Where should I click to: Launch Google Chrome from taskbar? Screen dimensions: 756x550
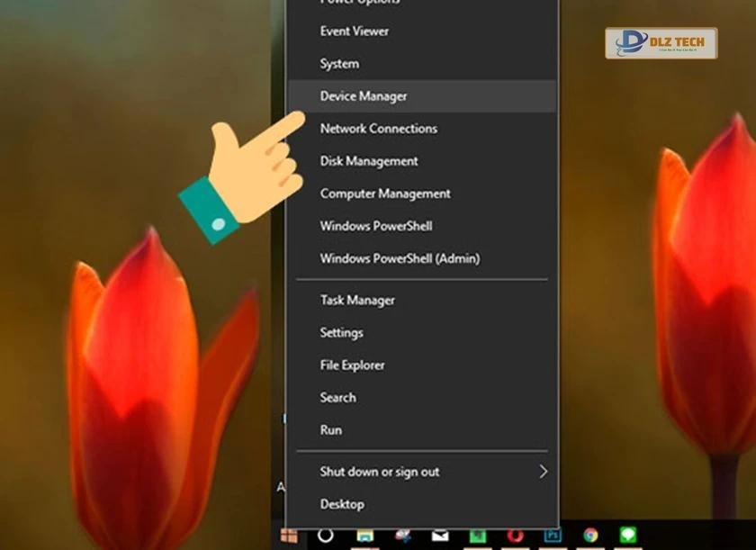coord(590,536)
